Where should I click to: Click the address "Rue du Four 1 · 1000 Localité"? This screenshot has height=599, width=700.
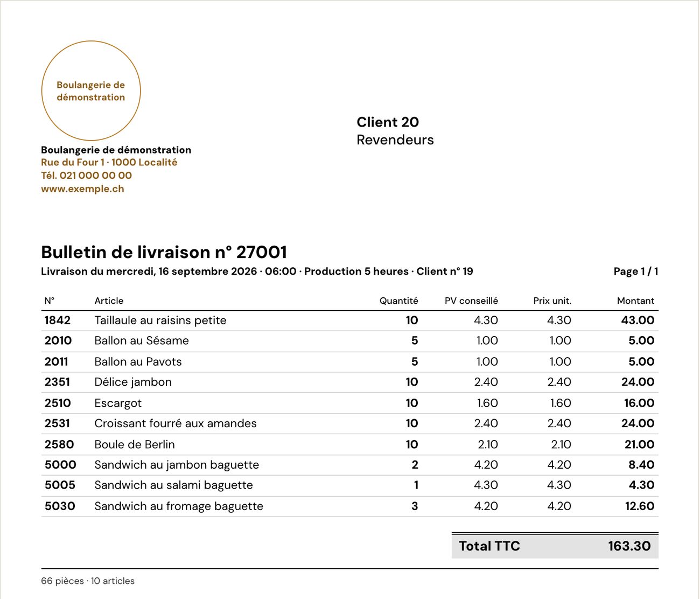click(109, 162)
